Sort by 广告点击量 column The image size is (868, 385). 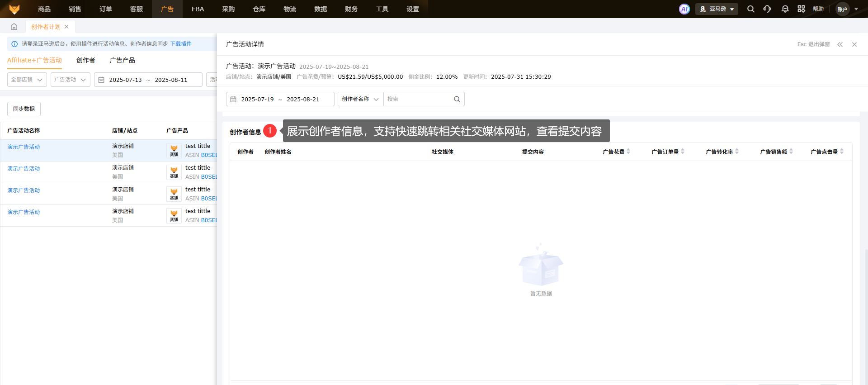click(842, 152)
